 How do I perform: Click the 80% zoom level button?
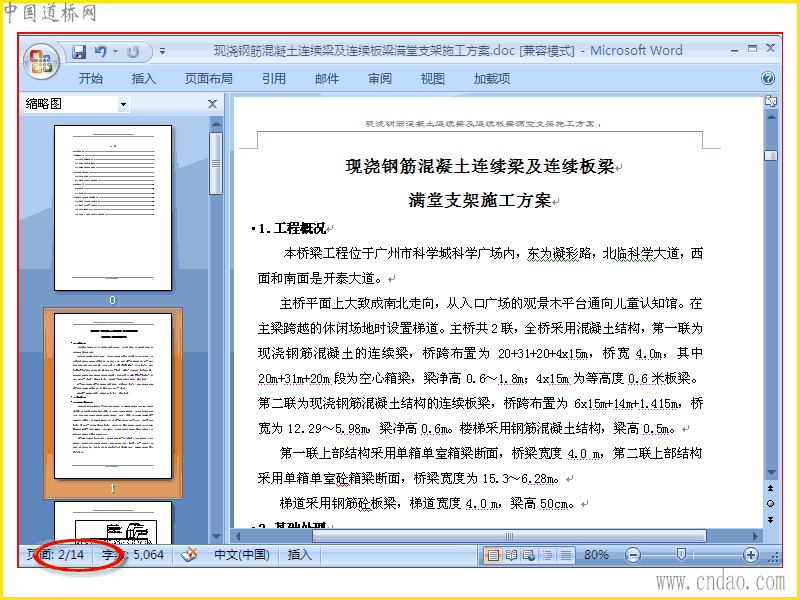(x=596, y=555)
